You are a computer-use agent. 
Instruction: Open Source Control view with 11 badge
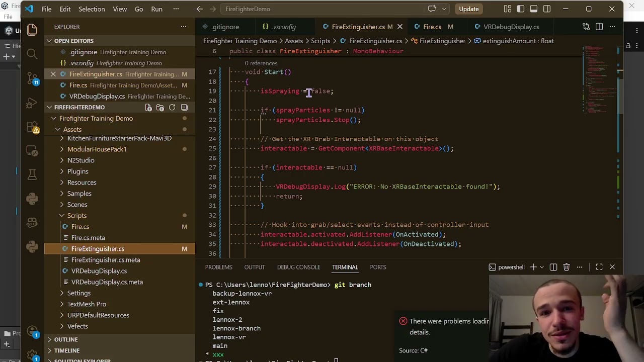(32, 78)
